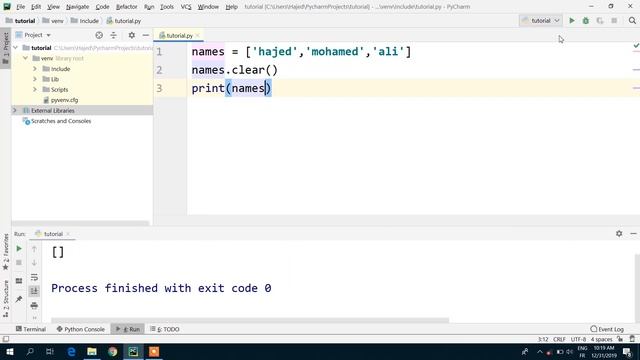
Task: Open Windows notification center icon
Action: pyautogui.click(x=627, y=351)
